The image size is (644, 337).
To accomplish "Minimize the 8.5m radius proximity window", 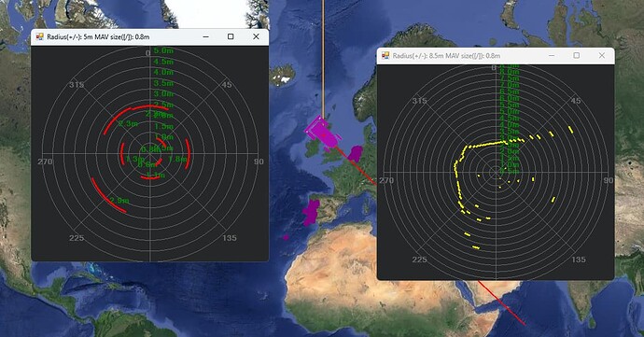I will pyautogui.click(x=552, y=55).
